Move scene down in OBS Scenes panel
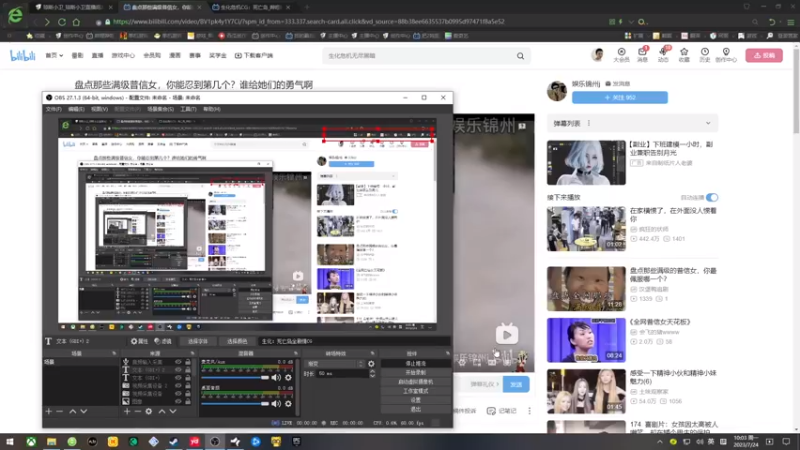The height and width of the screenshot is (450, 800). [84, 411]
